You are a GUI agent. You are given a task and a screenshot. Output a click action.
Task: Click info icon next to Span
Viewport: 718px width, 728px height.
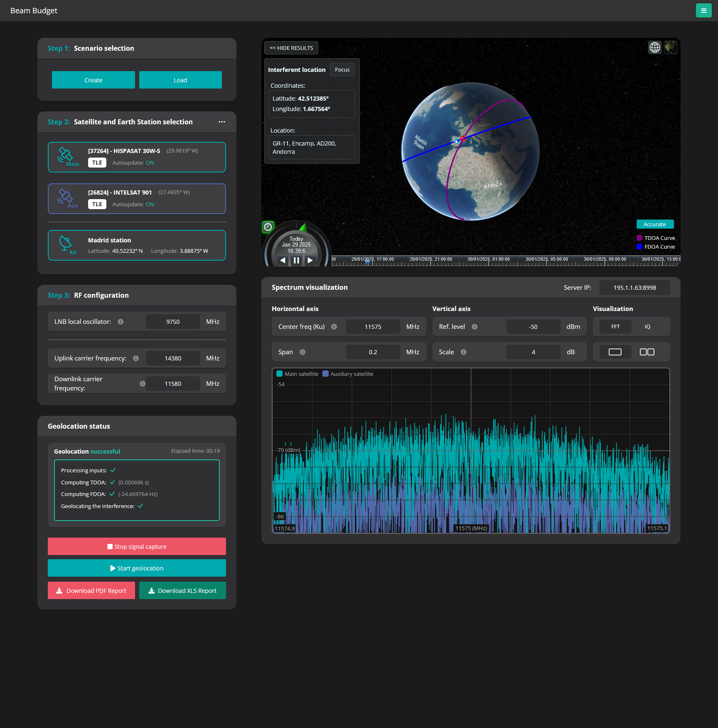coord(302,352)
